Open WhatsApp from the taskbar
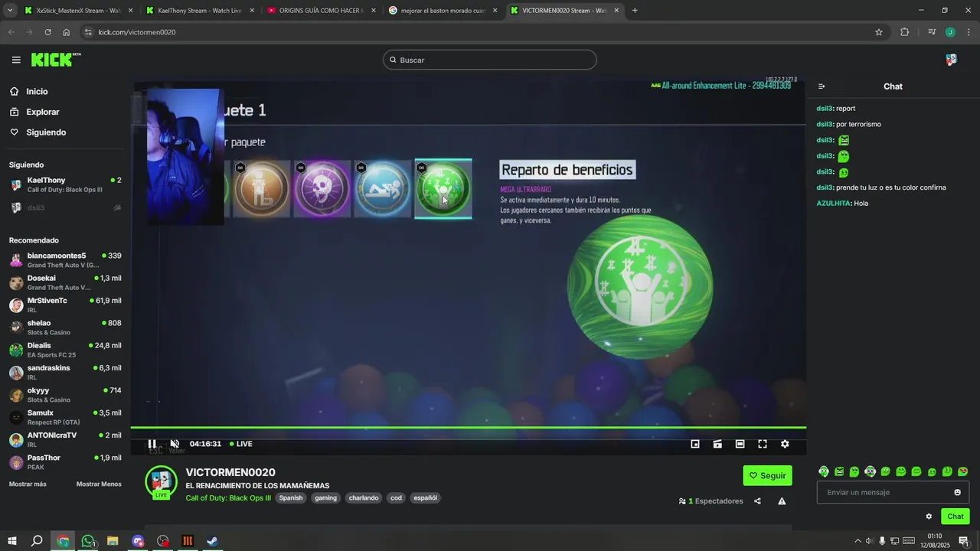The width and height of the screenshot is (980, 551). pyautogui.click(x=88, y=541)
